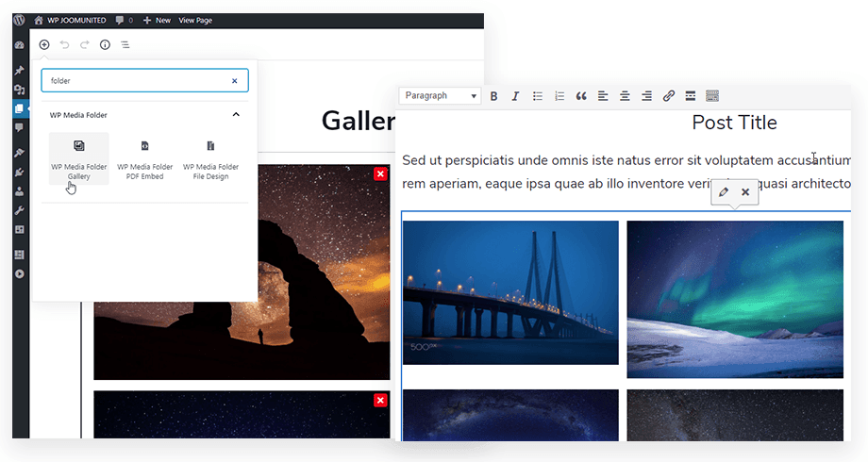Open block navigation list icon
Viewport: 868px width, 462px height.
pyautogui.click(x=125, y=45)
